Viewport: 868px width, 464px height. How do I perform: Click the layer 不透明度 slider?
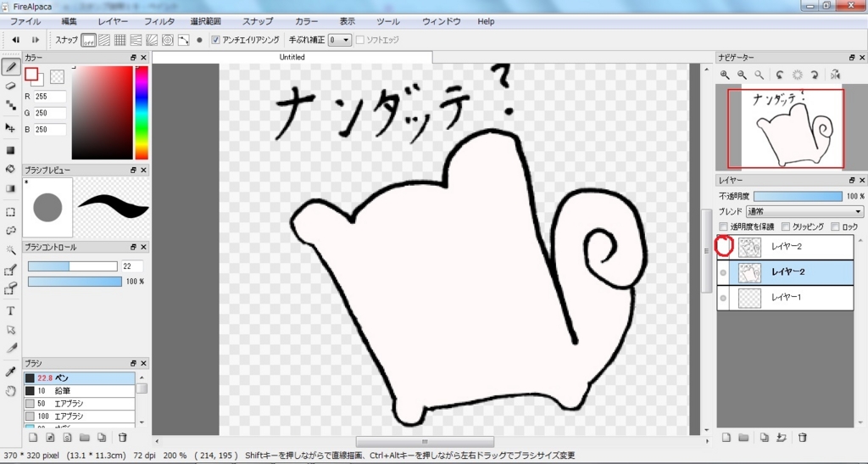coord(798,196)
